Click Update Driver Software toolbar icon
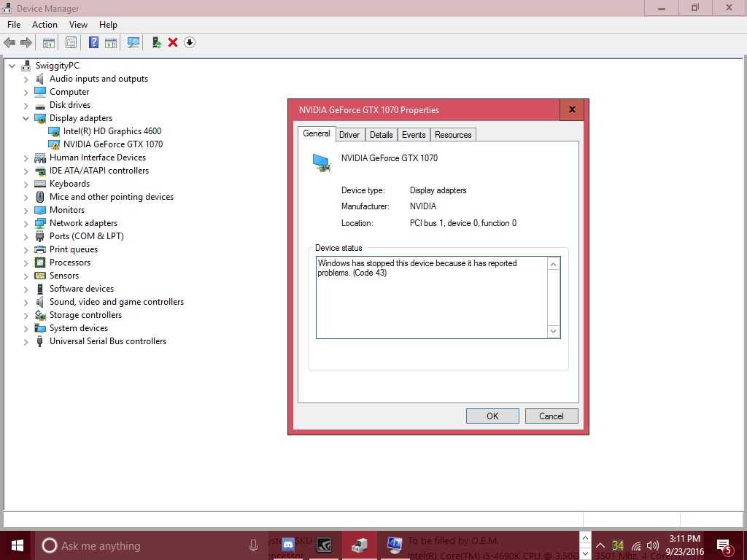Screen dimensions: 747x560 coord(156,43)
